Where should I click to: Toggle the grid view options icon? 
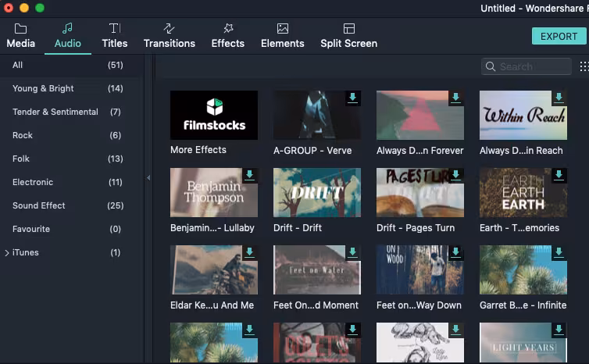(x=584, y=66)
